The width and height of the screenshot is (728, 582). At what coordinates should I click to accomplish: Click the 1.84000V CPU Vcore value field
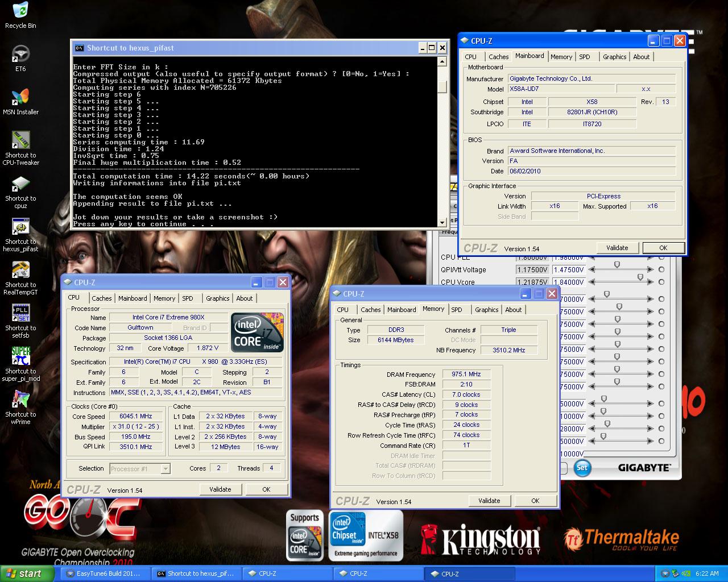[569, 282]
